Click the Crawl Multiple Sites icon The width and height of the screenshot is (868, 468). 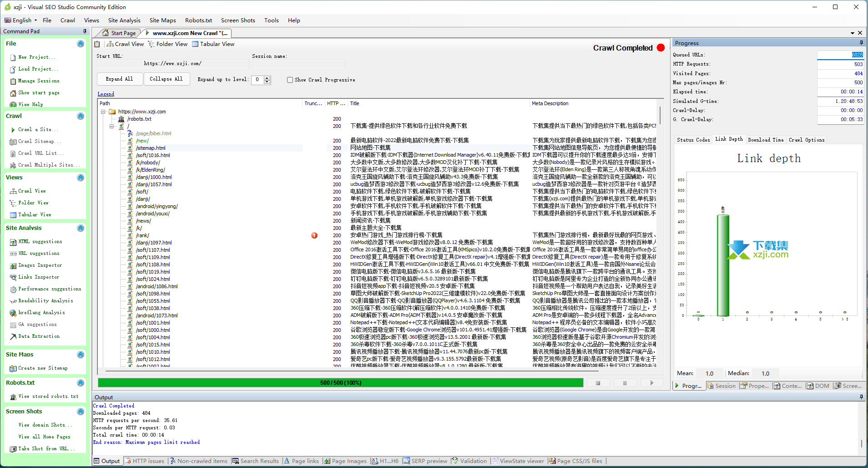(13, 165)
